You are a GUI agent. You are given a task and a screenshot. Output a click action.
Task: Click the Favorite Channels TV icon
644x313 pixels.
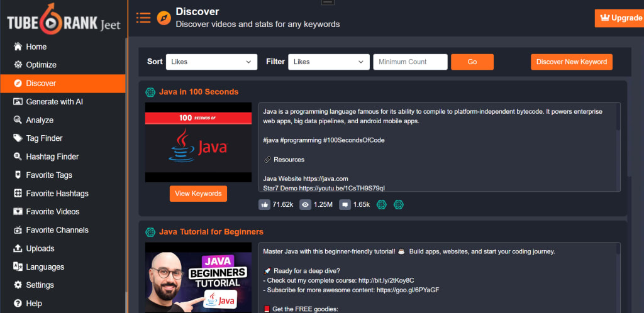pos(18,230)
